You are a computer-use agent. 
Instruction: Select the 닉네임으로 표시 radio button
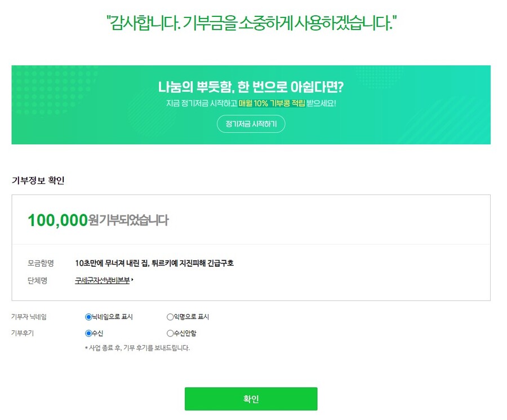tap(88, 317)
